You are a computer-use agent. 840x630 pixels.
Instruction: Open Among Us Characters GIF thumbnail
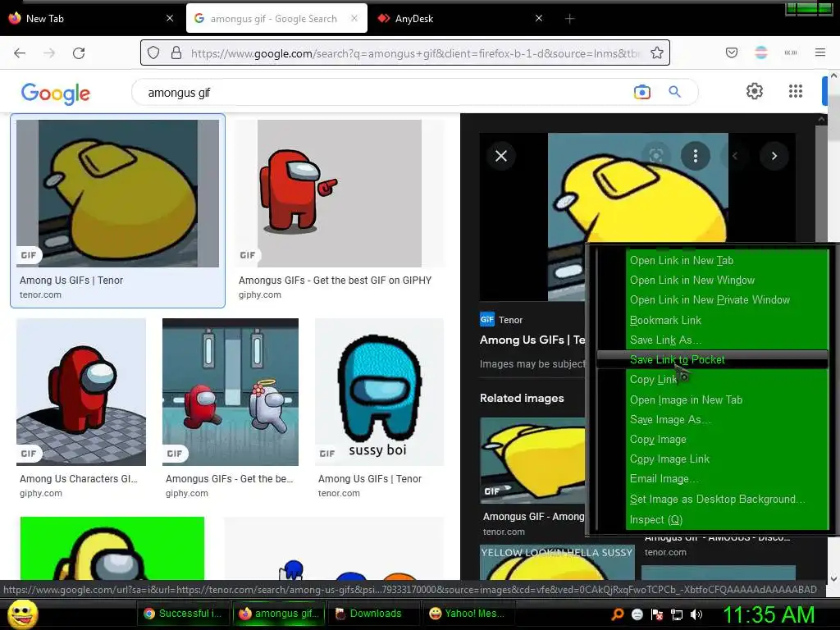pyautogui.click(x=81, y=391)
